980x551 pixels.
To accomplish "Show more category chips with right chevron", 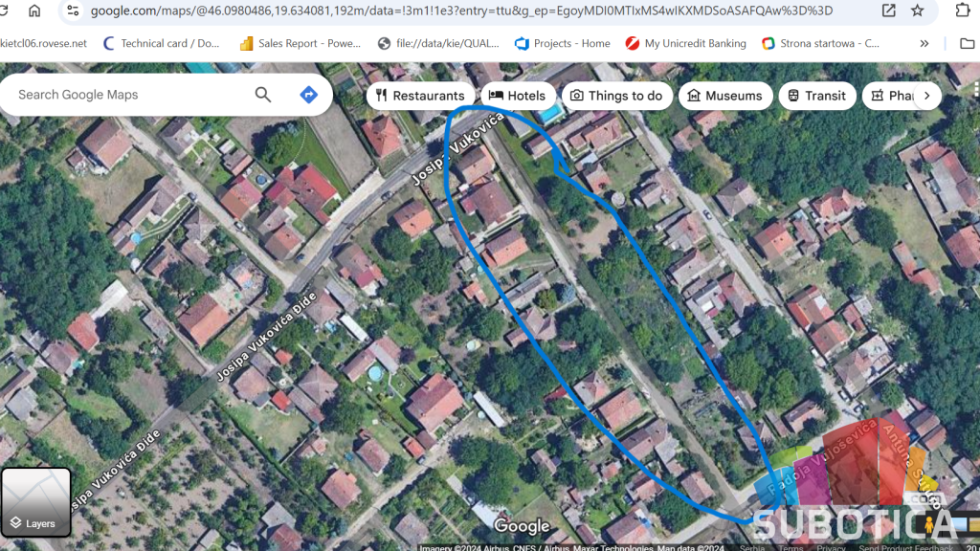I will (x=926, y=96).
